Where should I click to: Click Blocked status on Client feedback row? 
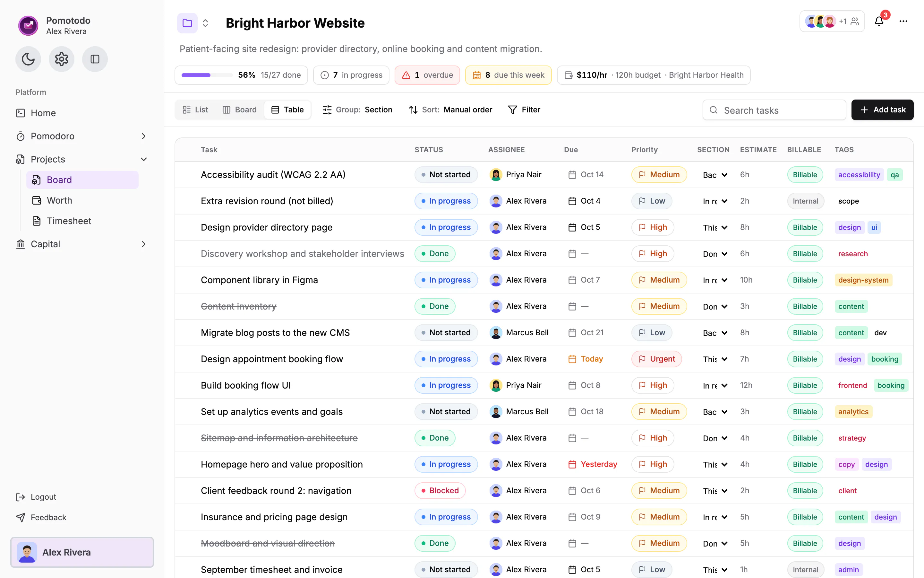pos(440,490)
